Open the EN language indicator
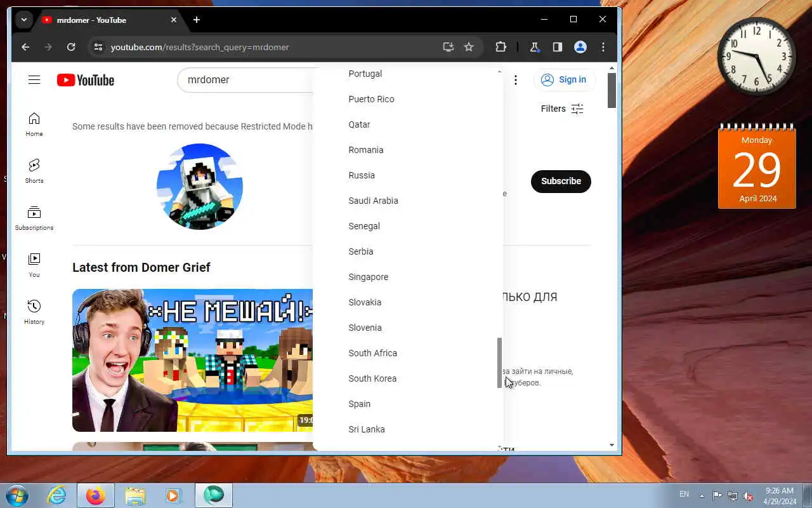 click(x=684, y=494)
